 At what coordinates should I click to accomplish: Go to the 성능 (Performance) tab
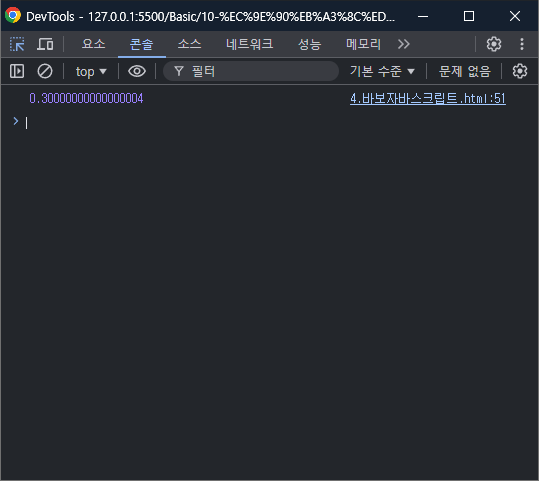coord(309,44)
